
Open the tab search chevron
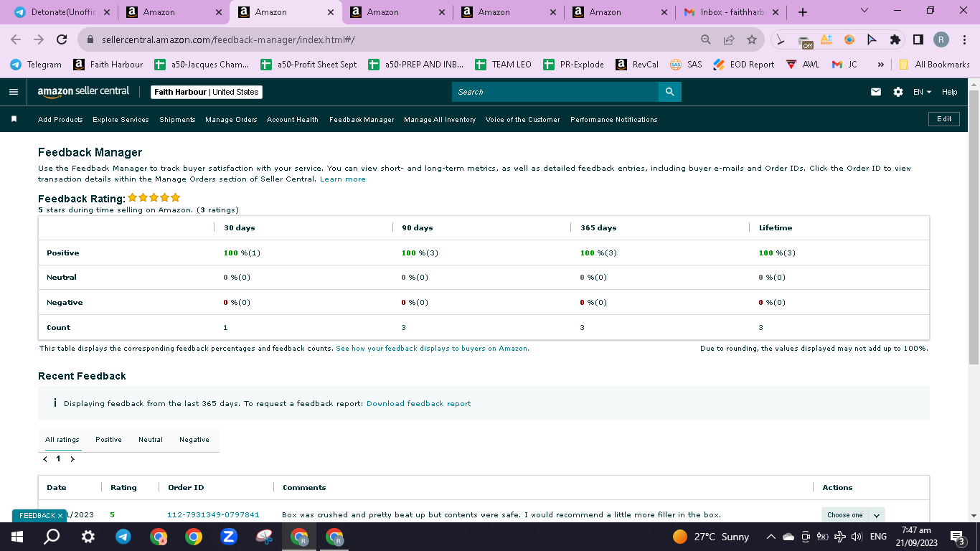(864, 11)
